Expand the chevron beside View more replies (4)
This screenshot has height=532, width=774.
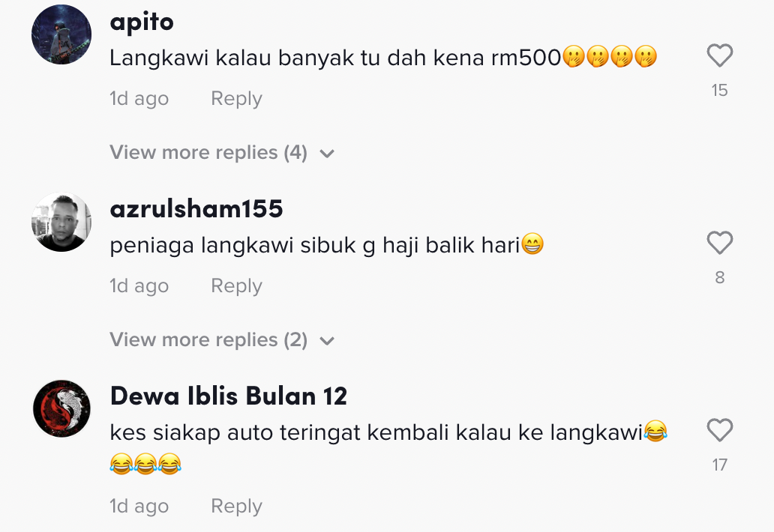(327, 154)
